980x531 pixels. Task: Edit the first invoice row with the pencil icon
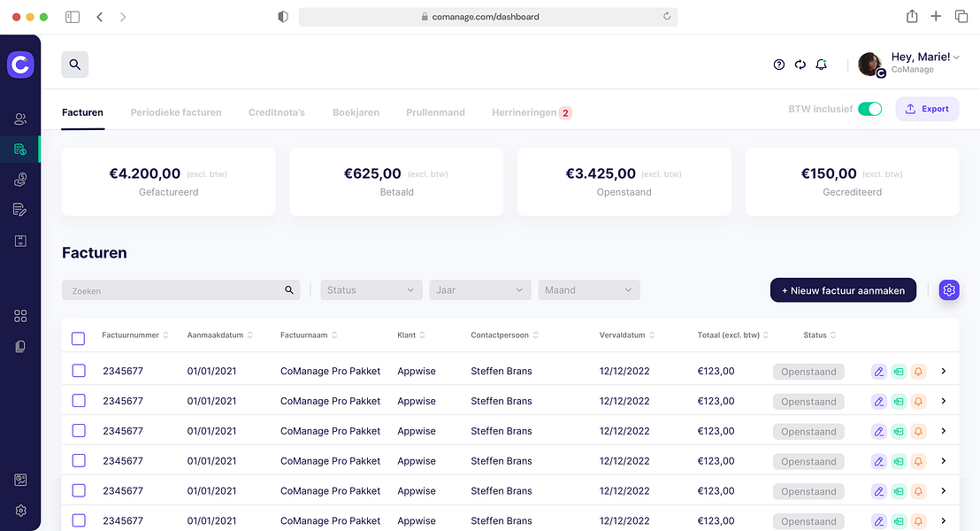pos(879,372)
